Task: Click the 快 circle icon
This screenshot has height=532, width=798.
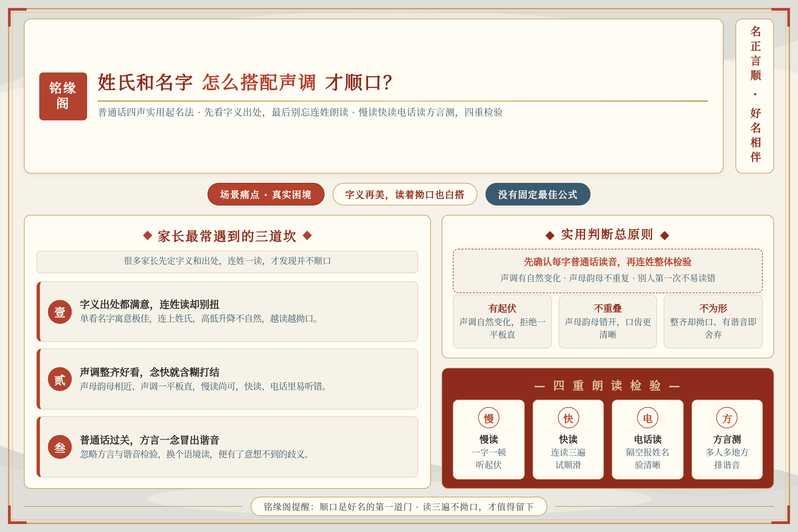Action: (x=568, y=418)
